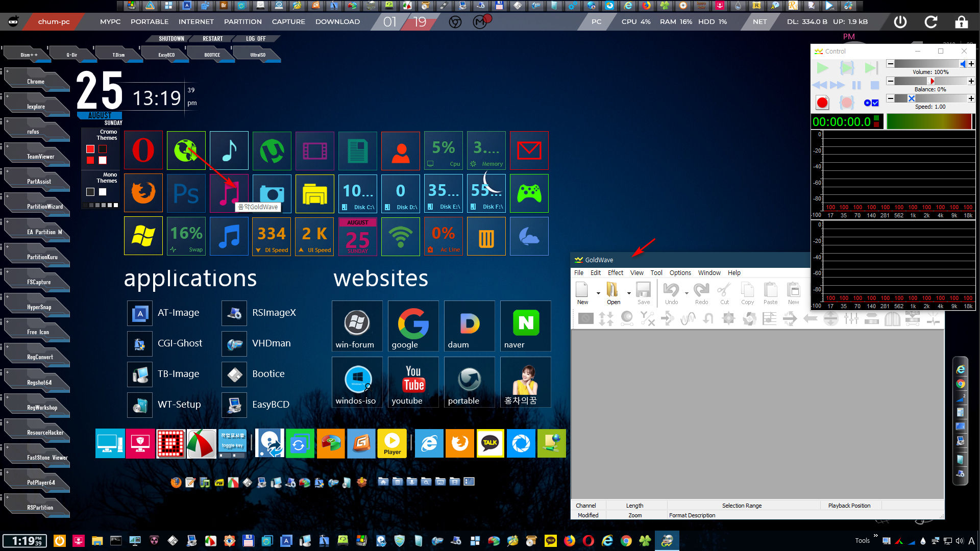This screenshot has height=551, width=980.
Task: Click the power icon in top bar
Action: (900, 22)
